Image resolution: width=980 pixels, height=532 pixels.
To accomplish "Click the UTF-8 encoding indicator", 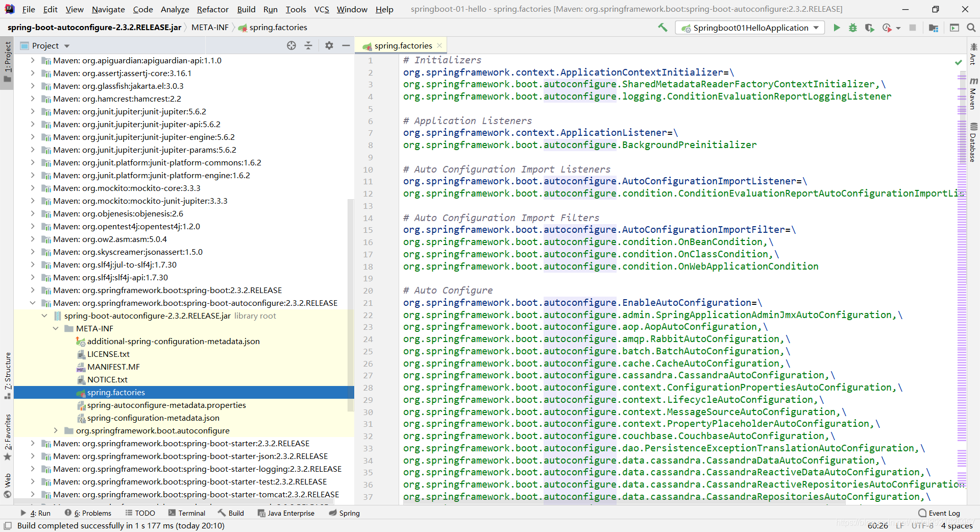I will [922, 525].
